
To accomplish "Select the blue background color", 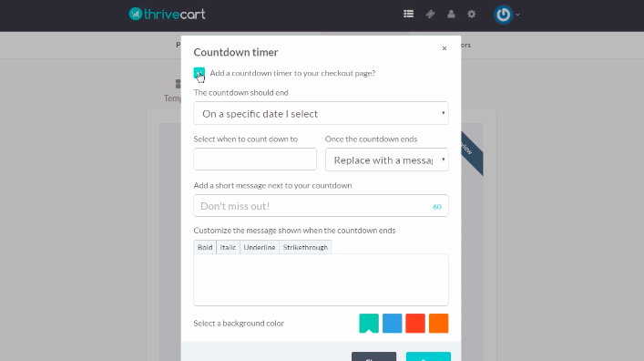I will tap(393, 324).
